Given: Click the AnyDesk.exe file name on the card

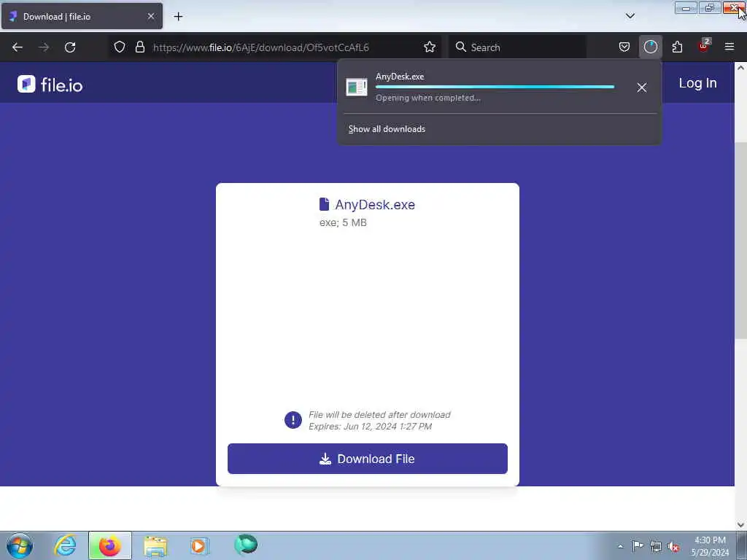Looking at the screenshot, I should (375, 205).
